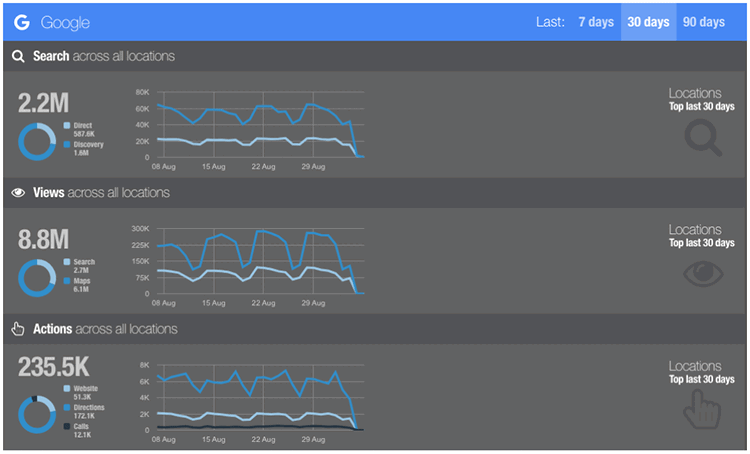Open Locations top list in Search section
This screenshot has width=750, height=454.
[701, 100]
